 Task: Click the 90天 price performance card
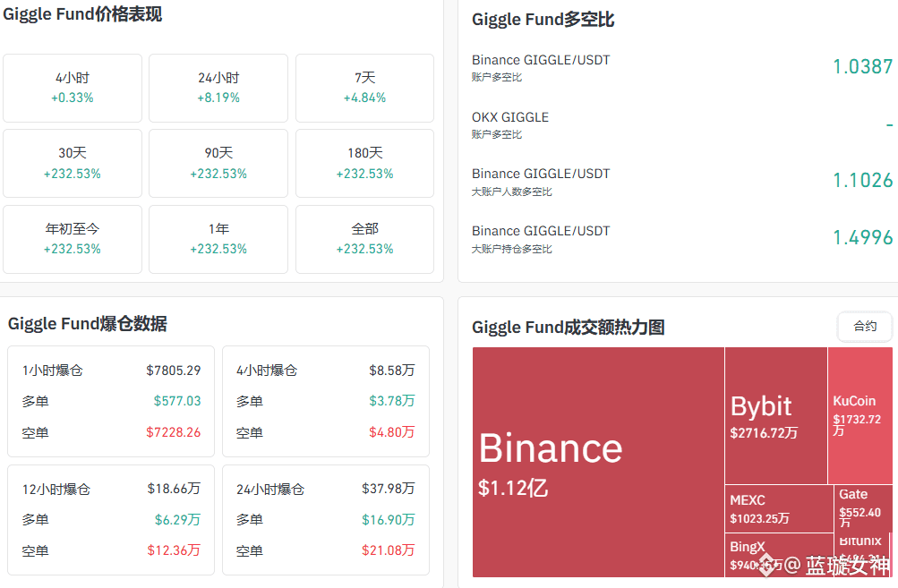[218, 164]
